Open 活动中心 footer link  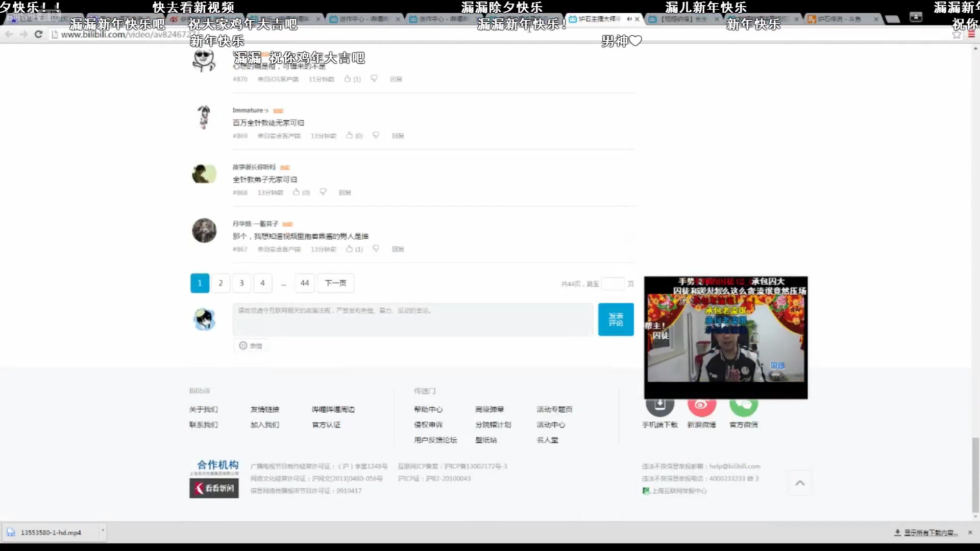(551, 424)
